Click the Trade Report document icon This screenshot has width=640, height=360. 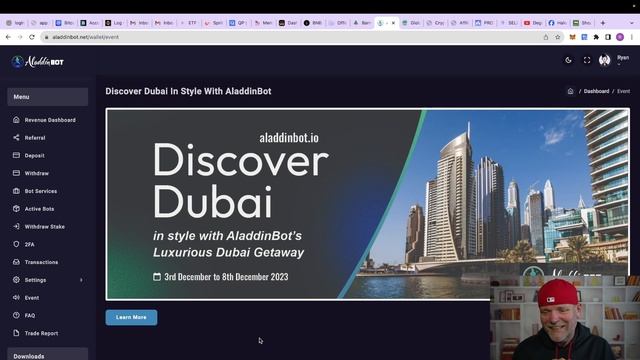coord(16,333)
